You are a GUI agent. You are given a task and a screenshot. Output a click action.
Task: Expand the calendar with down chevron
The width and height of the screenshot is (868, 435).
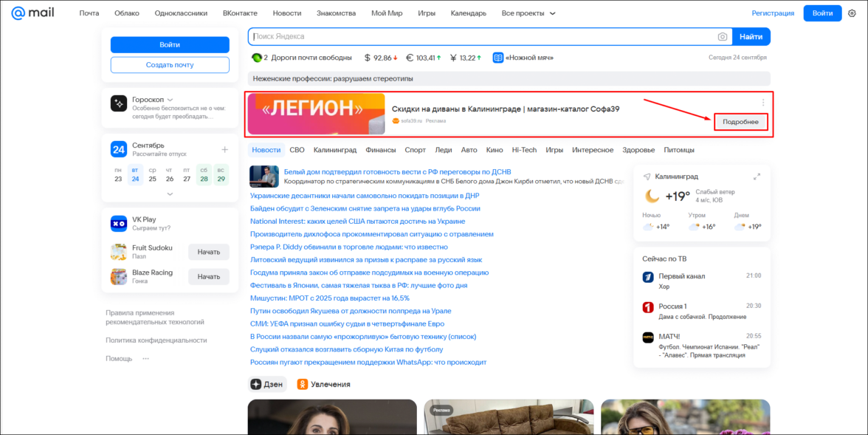point(170,194)
